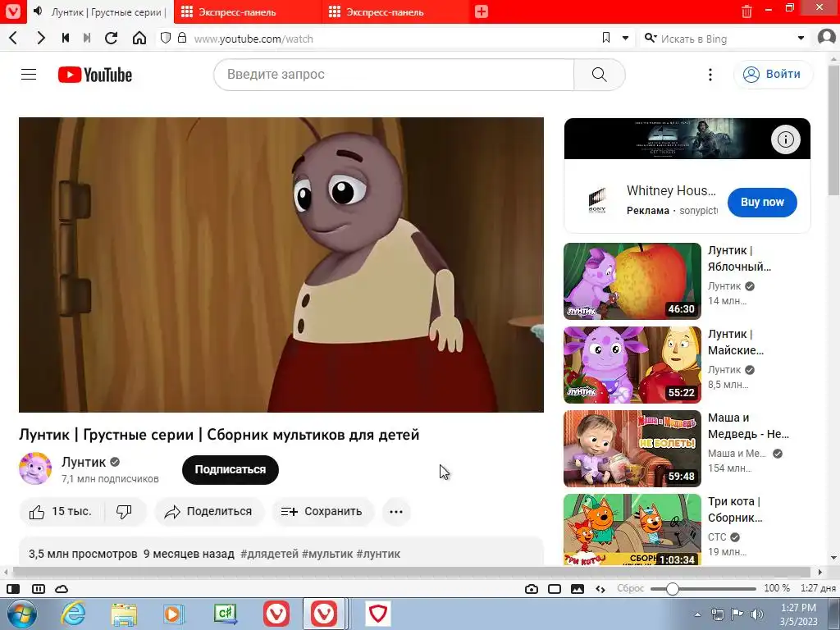Open the Лунтик channel avatar
The height and width of the screenshot is (630, 840).
tap(35, 468)
